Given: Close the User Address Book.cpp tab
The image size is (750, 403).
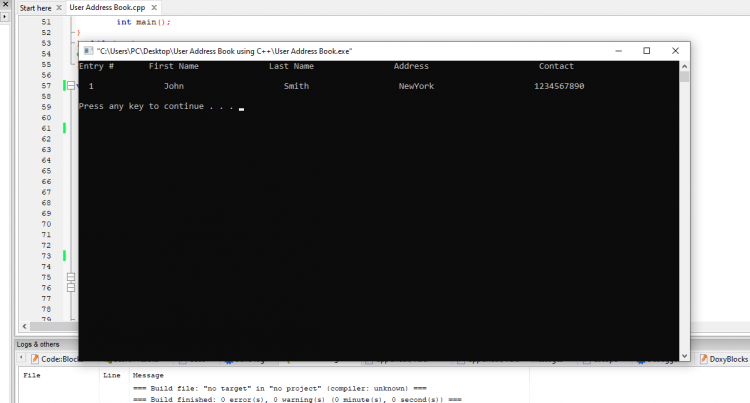Looking at the screenshot, I should 154,8.
